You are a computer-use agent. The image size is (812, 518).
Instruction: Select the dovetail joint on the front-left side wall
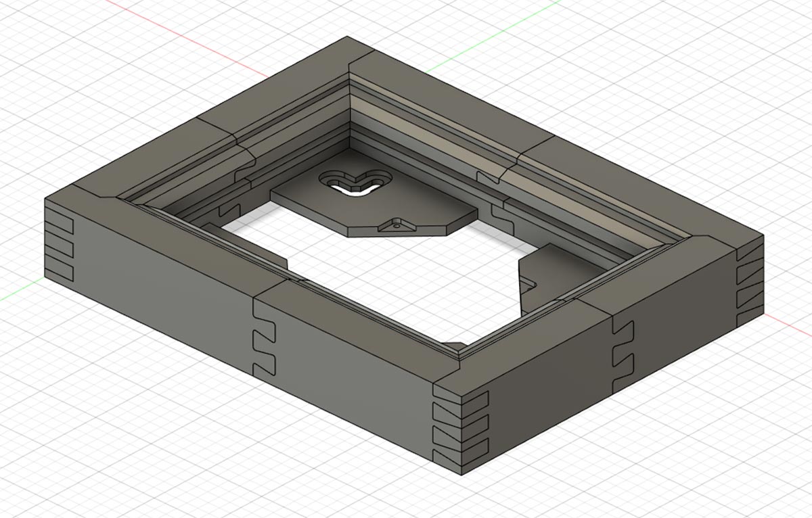265,336
